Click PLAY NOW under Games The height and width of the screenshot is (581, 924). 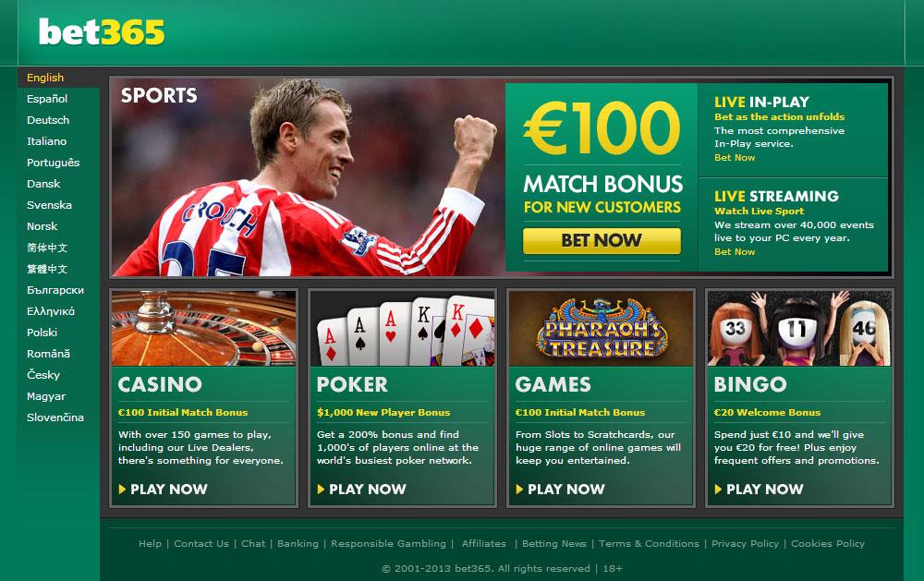pos(561,489)
